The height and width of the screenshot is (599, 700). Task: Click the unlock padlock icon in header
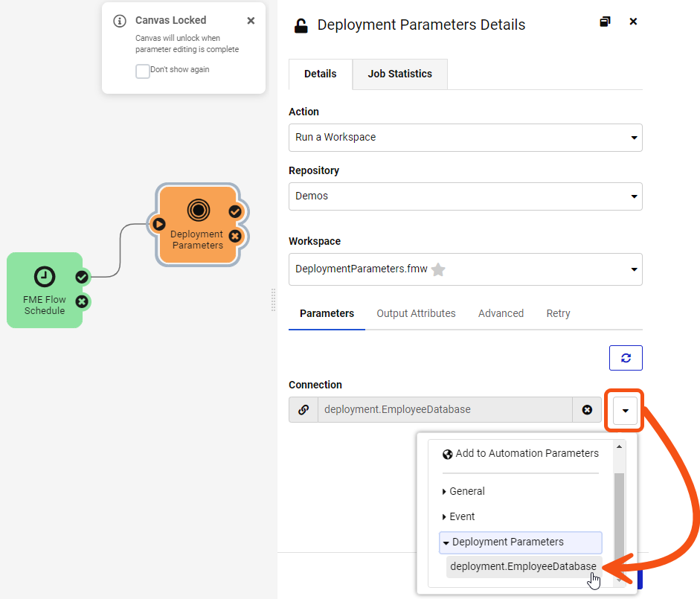(301, 25)
